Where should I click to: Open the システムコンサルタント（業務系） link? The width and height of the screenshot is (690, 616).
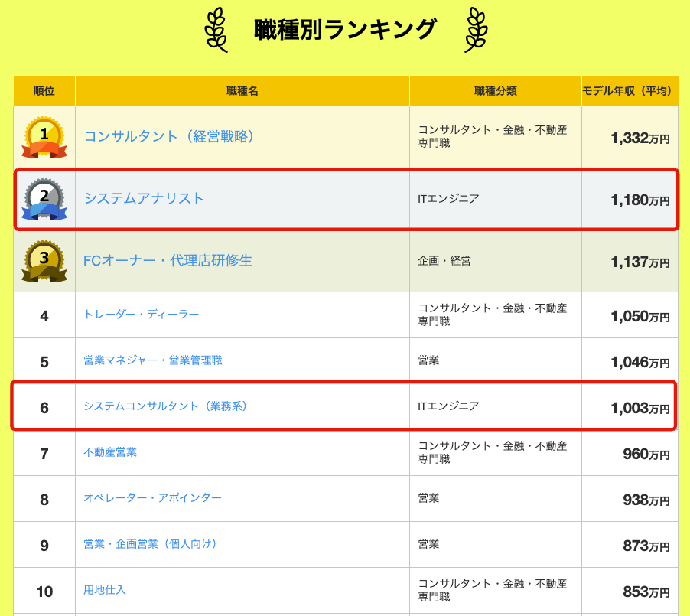(165, 406)
